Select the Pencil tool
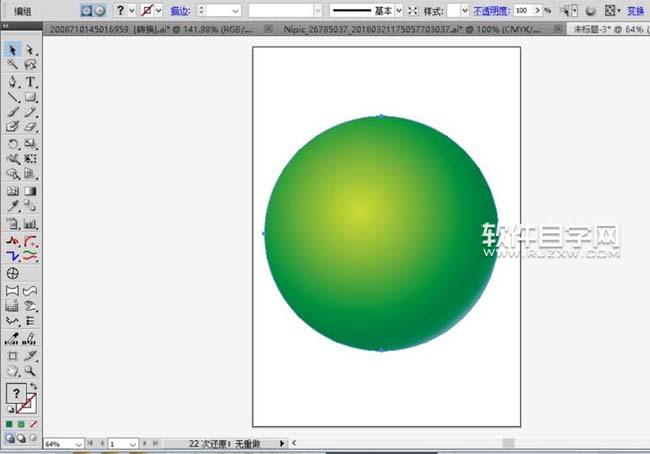The image size is (650, 454). pos(30,112)
